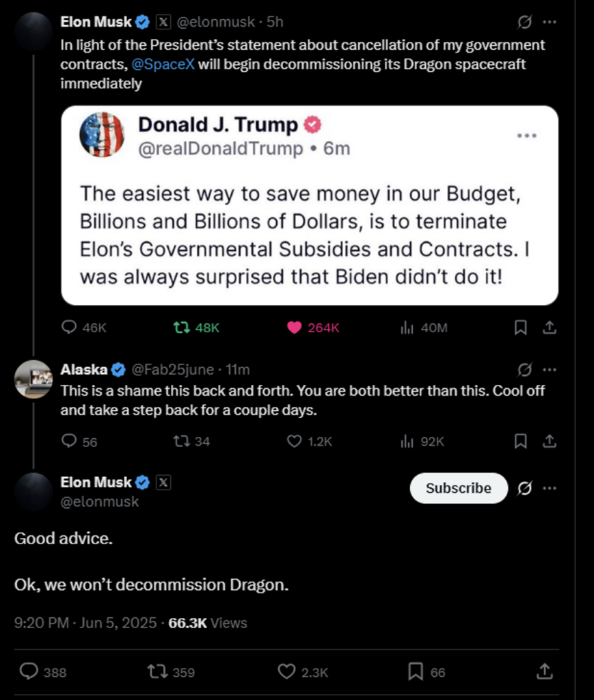Open more options on quoted Trump post
Screen dimensions: 594x700
pyautogui.click(x=526, y=136)
